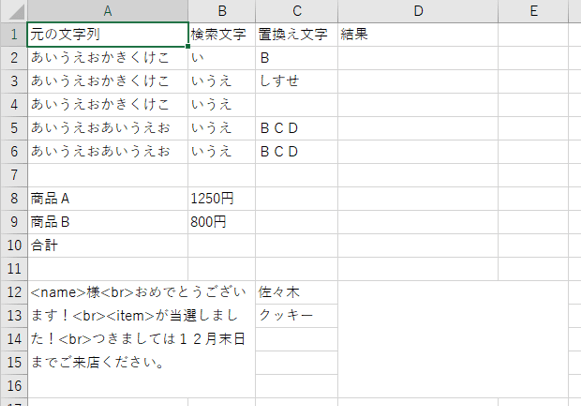
Task: Click cell B8 '1250円'
Action: [222, 199]
